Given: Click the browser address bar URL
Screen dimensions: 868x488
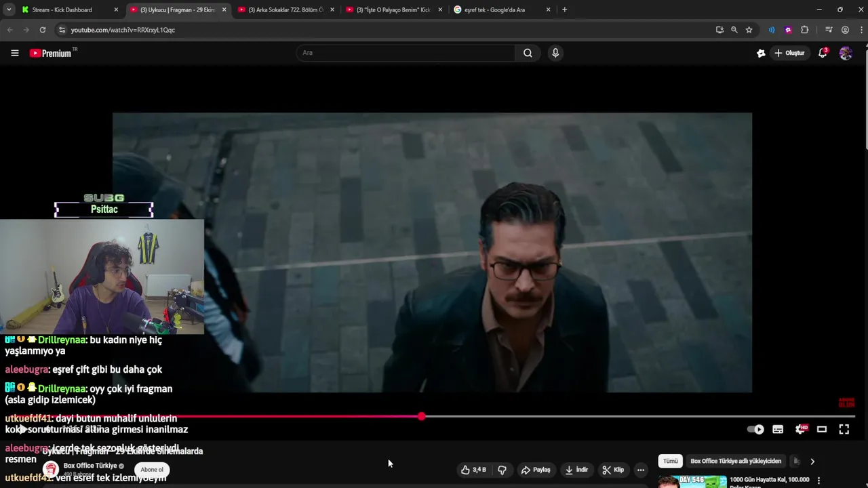Looking at the screenshot, I should click(x=123, y=30).
